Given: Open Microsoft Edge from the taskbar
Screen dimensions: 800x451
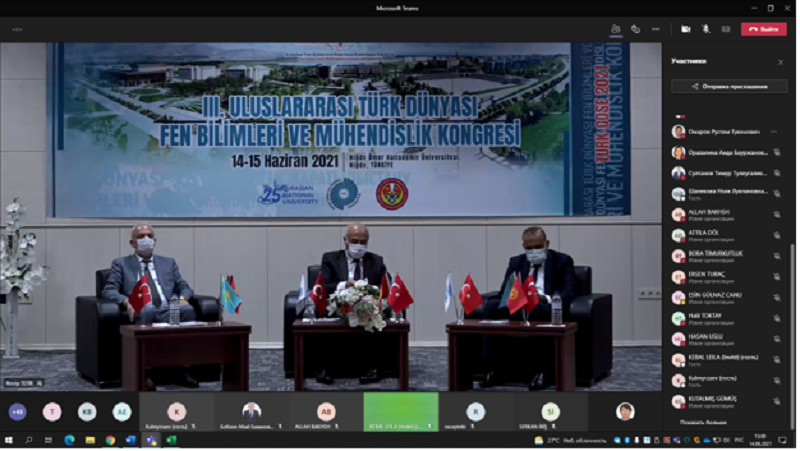Looking at the screenshot, I should pos(70,440).
